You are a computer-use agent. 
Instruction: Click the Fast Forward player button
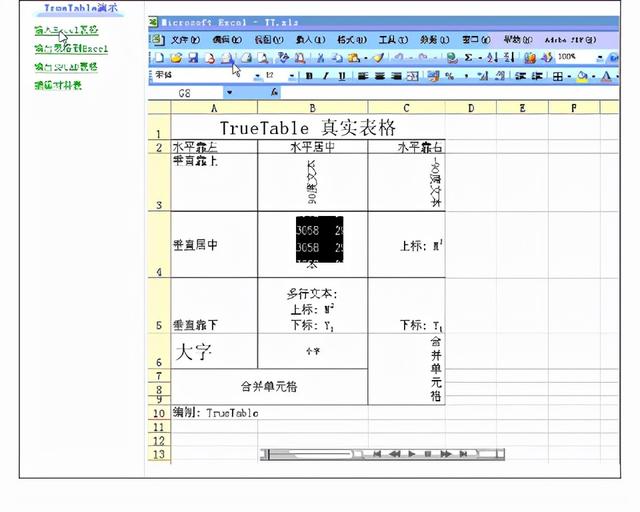pos(445,454)
